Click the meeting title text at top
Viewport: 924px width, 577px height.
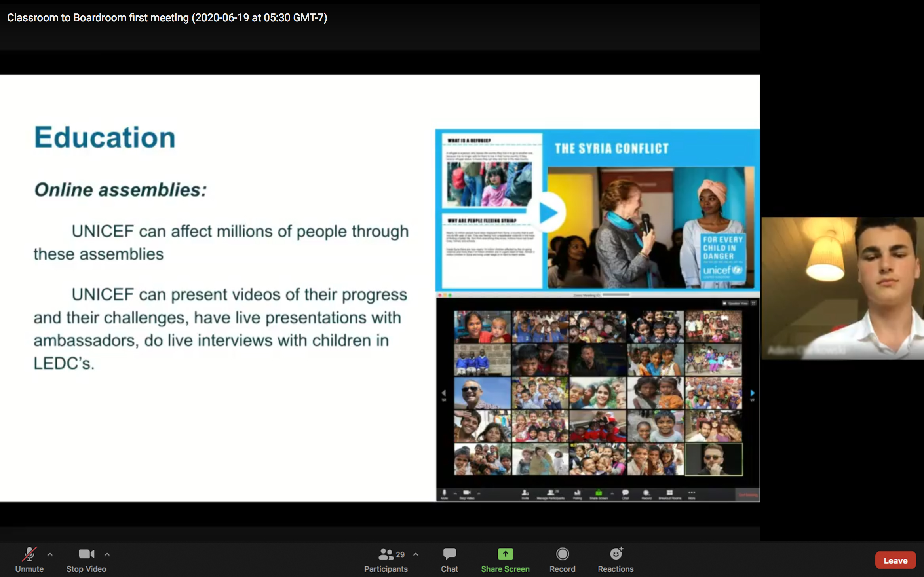point(167,18)
